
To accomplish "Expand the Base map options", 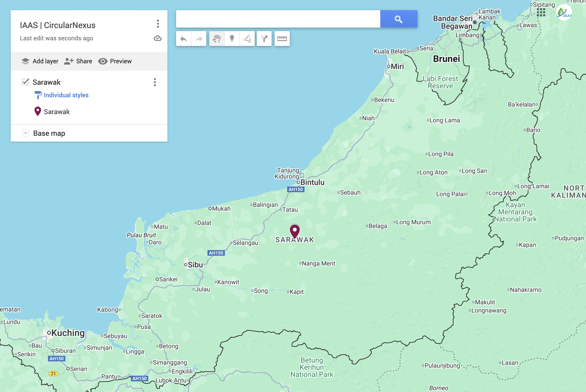I will pyautogui.click(x=26, y=133).
